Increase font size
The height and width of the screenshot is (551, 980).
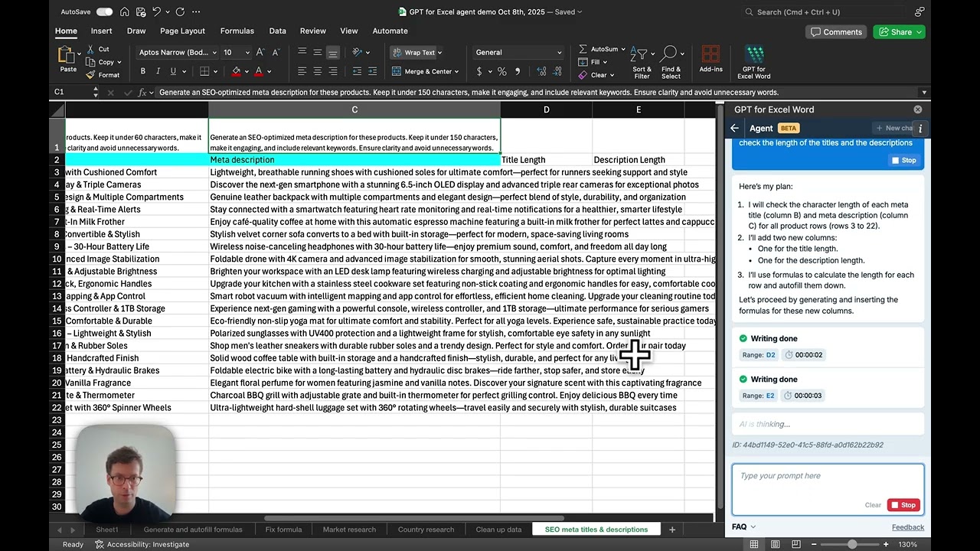click(260, 52)
